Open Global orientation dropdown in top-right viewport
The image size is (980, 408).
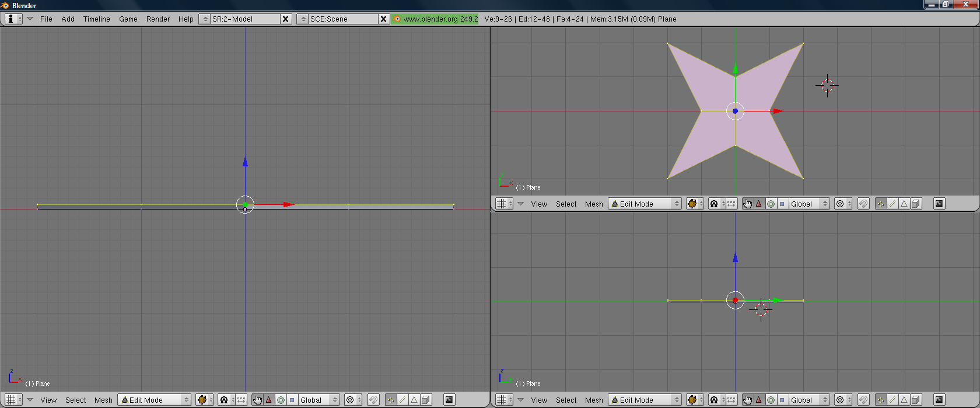click(810, 204)
